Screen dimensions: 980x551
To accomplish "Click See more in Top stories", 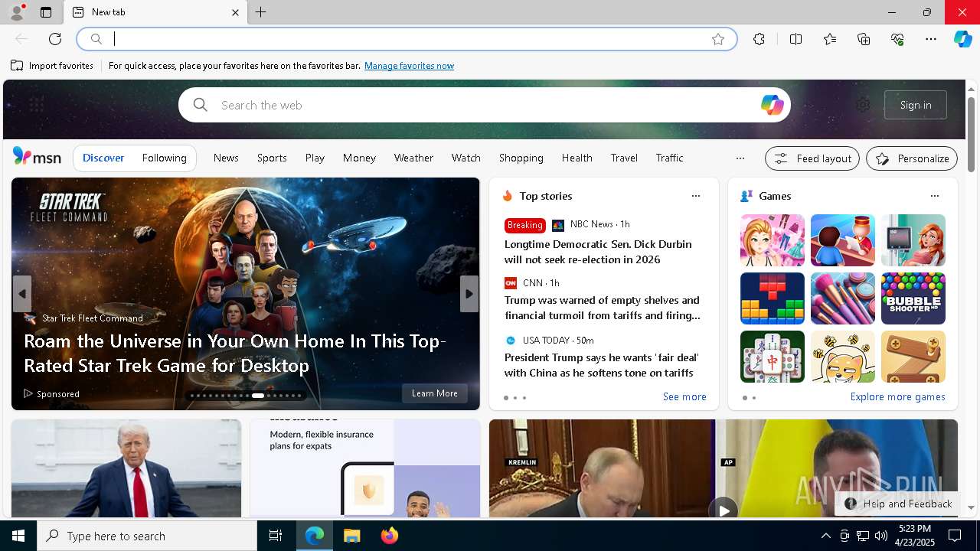I will pos(684,396).
